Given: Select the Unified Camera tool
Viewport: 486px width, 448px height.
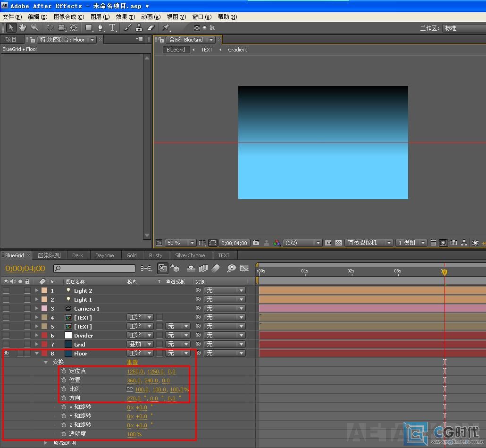Looking at the screenshot, I should pos(62,27).
